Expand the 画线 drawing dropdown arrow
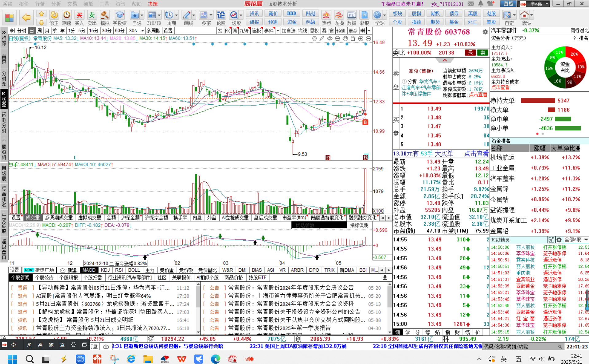This screenshot has height=364, width=589. [194, 15]
